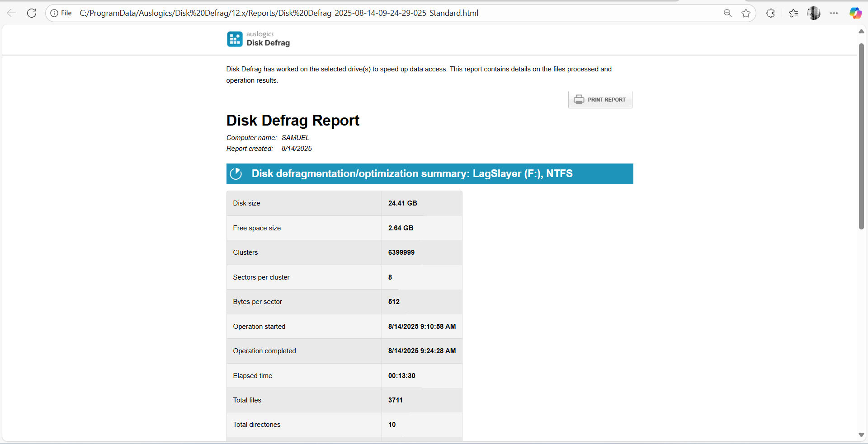Open the browser Extensions puzzle icon

(x=771, y=13)
